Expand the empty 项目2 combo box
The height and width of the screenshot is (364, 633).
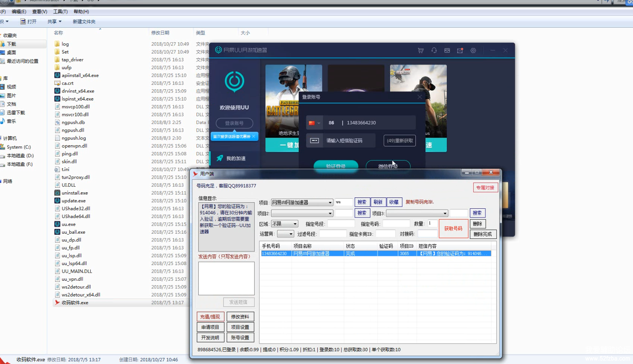coord(330,213)
